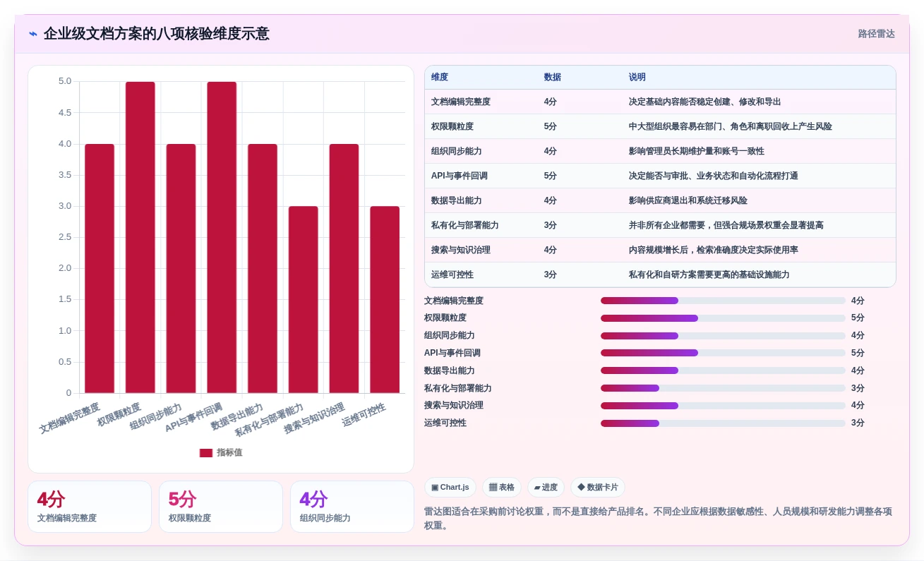The image size is (924, 561).
Task: Select the 表格 tag chip
Action: pyautogui.click(x=502, y=488)
